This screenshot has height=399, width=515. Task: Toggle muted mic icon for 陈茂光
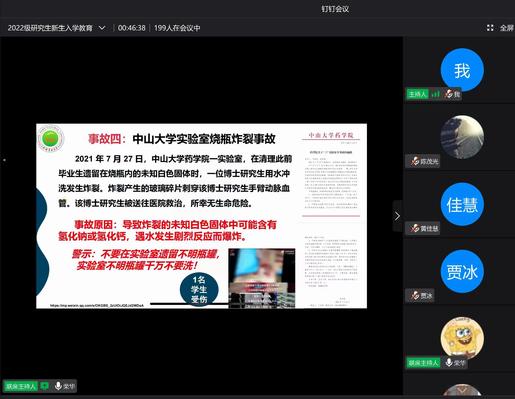415,161
